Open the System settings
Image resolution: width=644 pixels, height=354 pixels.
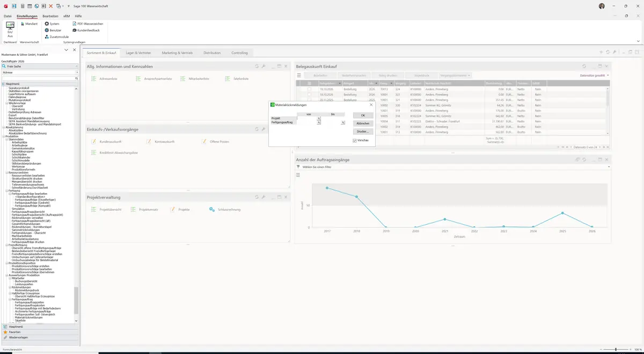52,24
